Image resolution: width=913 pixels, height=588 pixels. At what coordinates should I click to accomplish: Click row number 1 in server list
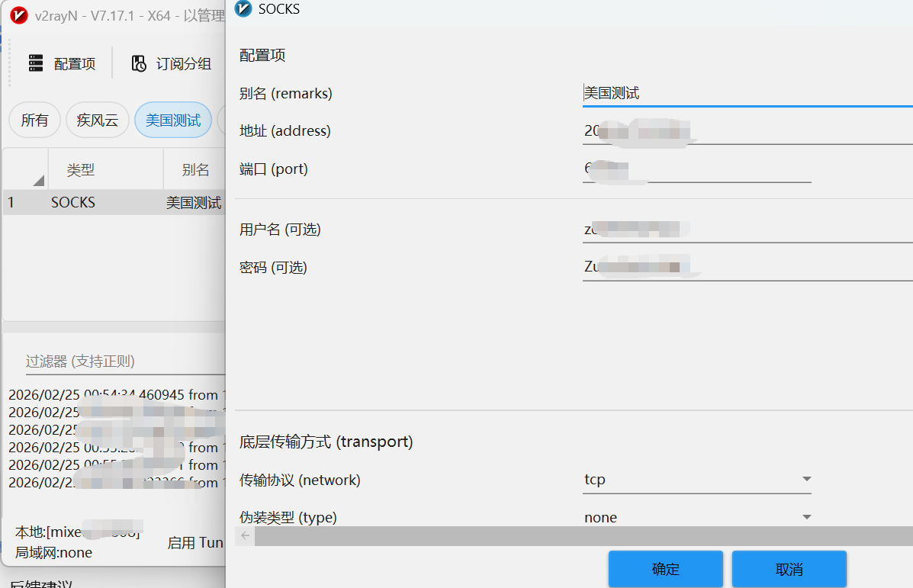(11, 203)
